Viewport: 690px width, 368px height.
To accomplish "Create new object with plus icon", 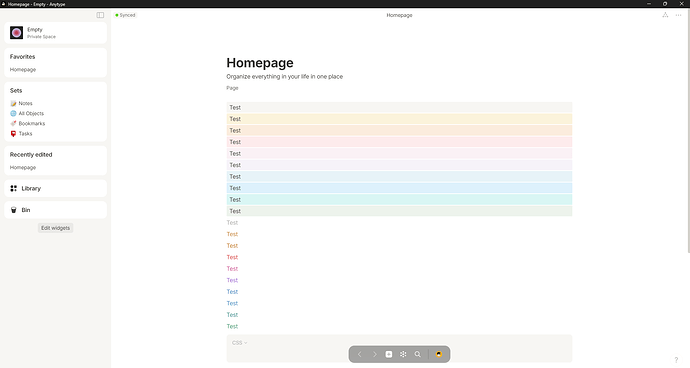I will 389,354.
